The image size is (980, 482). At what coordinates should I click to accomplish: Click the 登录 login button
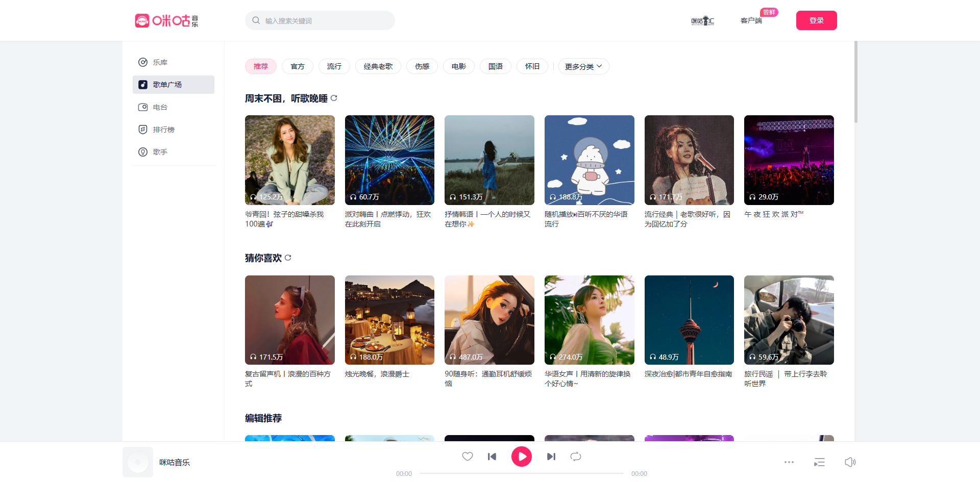click(x=817, y=20)
